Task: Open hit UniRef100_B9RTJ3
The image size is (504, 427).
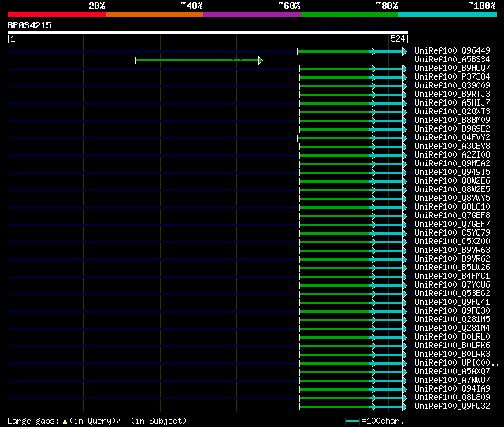Action: click(452, 94)
